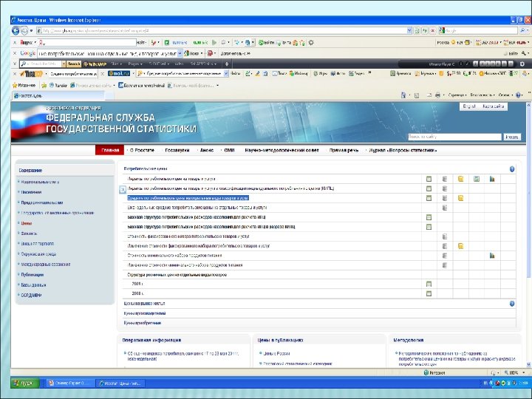Image resolution: width=532 pixels, height=399 pixels.
Task: Click the site search input field
Action: click(454, 137)
